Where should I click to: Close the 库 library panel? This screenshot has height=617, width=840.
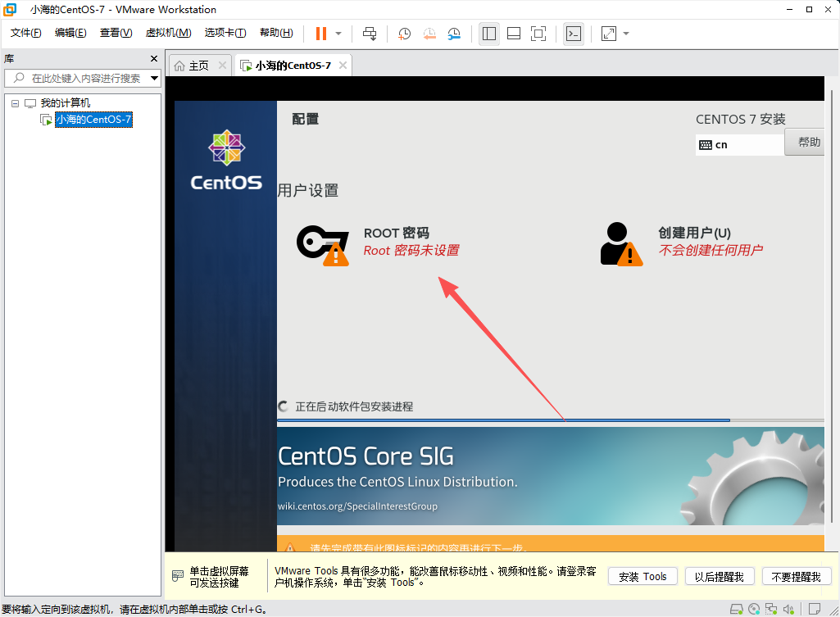[x=154, y=58]
